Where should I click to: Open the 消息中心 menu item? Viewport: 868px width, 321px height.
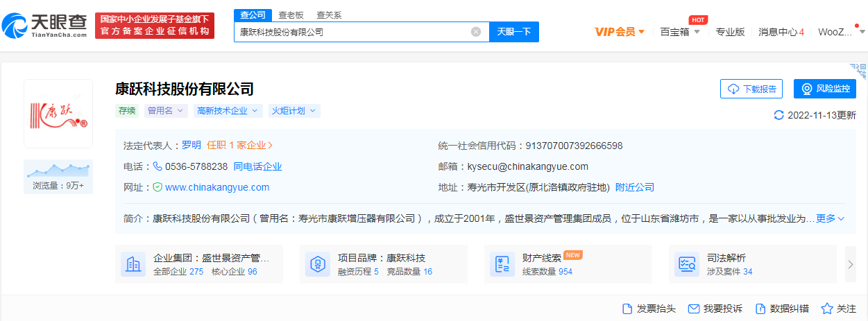click(x=781, y=32)
